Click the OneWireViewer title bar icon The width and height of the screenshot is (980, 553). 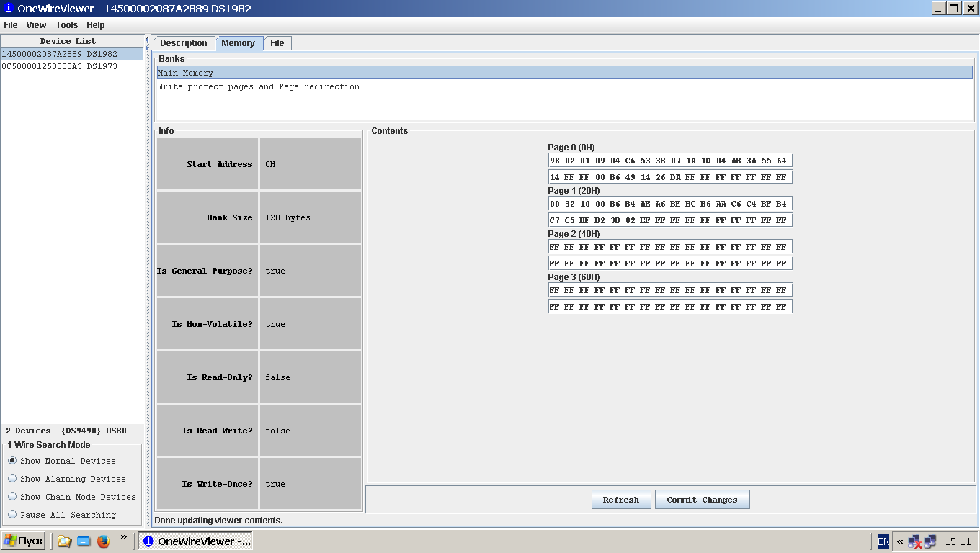coord(9,9)
